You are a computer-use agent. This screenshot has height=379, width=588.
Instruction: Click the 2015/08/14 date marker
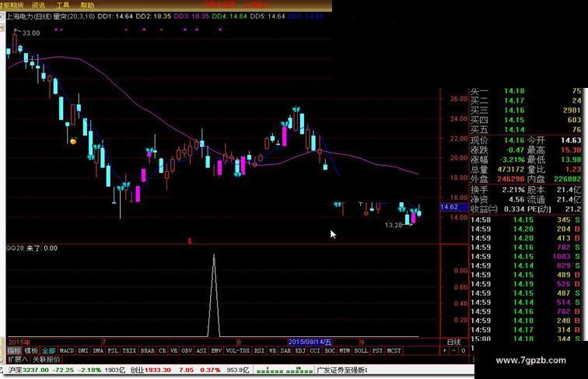310,342
